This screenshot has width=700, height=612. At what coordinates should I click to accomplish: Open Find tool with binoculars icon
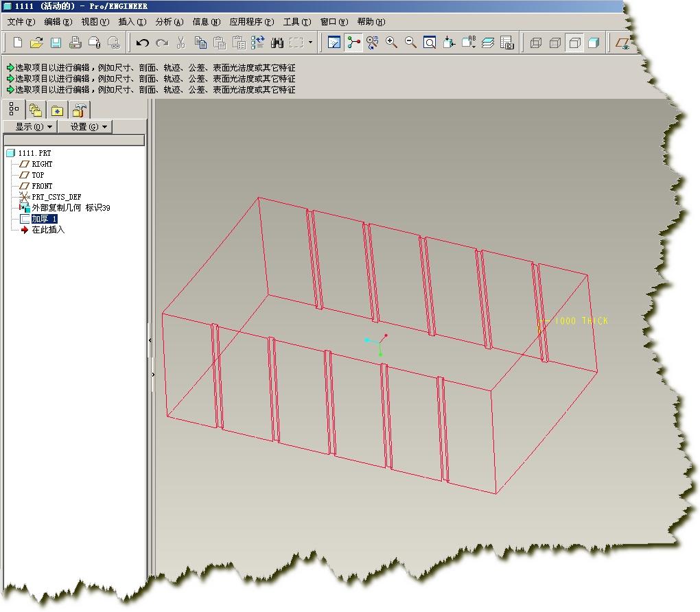277,43
